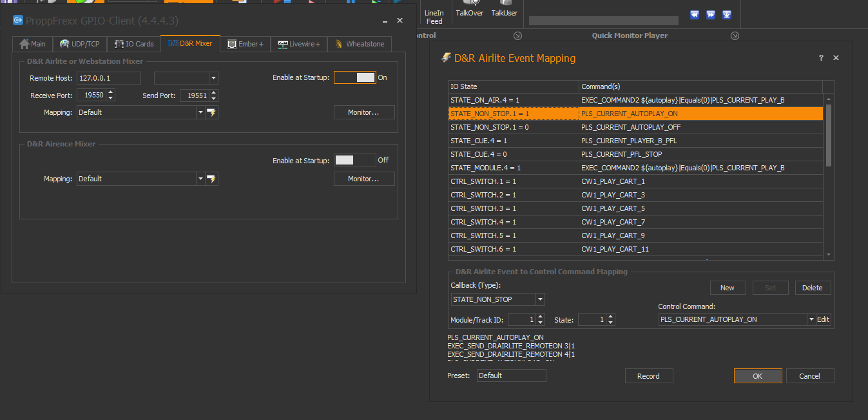This screenshot has height=420, width=868.
Task: Expand the Control Command dropdown
Action: [x=811, y=319]
